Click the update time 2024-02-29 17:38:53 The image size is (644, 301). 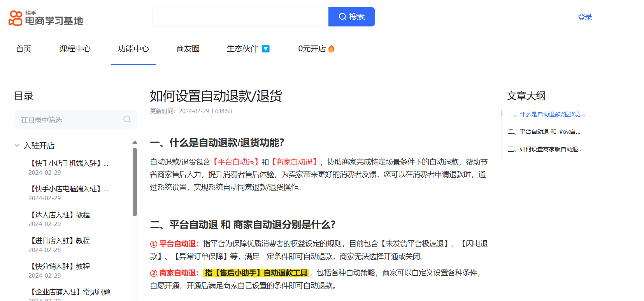[205, 111]
